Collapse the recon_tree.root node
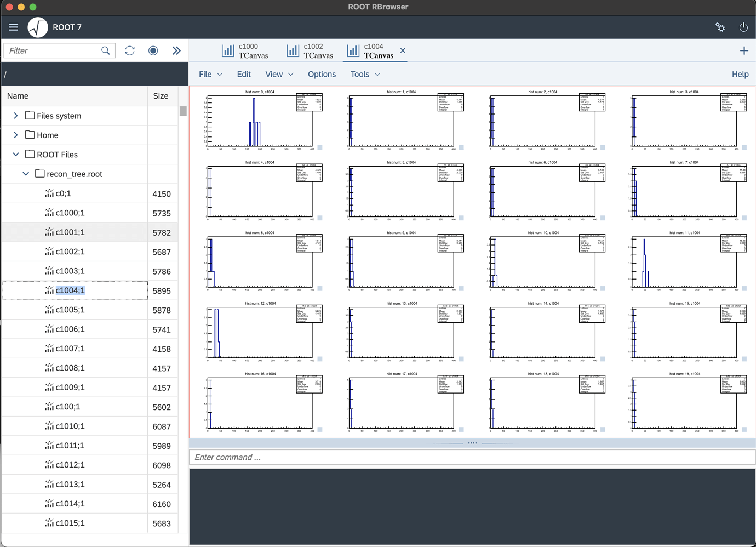The height and width of the screenshot is (547, 756). point(25,174)
